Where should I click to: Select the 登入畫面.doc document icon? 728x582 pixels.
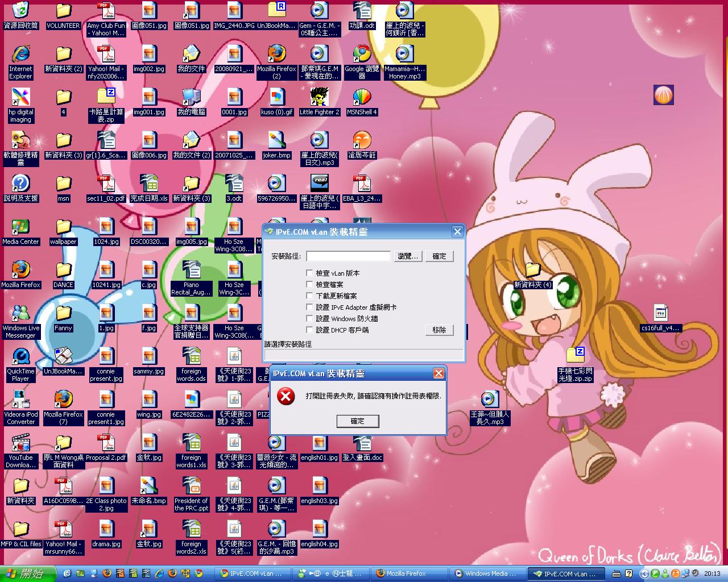tap(362, 447)
